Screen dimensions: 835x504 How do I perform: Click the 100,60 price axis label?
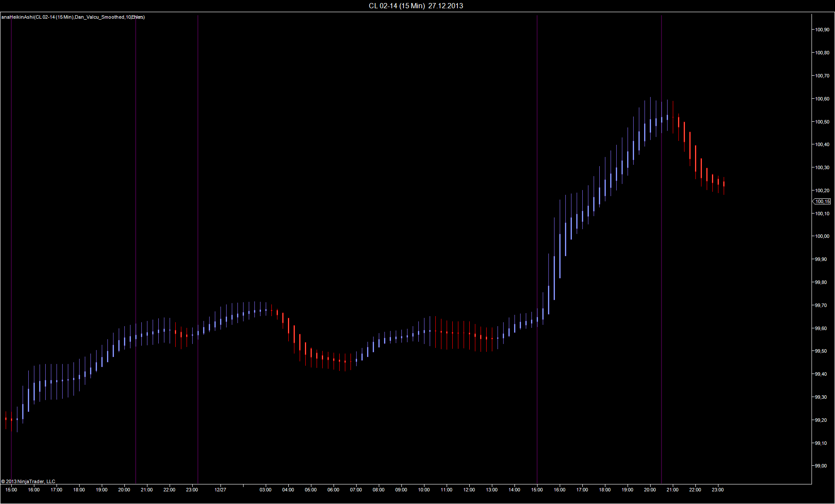tap(822, 99)
